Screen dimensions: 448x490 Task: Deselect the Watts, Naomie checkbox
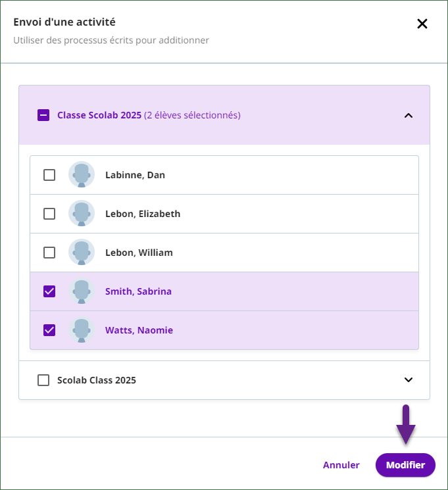[x=49, y=330]
